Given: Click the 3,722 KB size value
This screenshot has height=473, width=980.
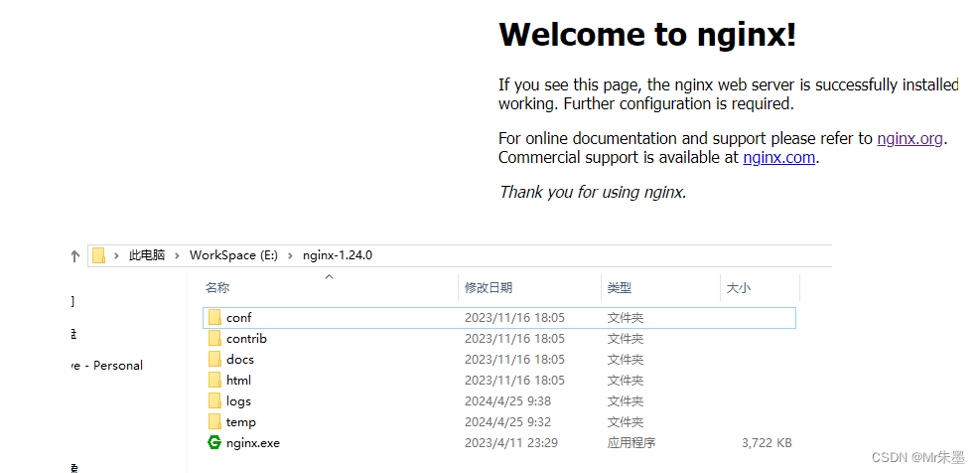Looking at the screenshot, I should (767, 443).
